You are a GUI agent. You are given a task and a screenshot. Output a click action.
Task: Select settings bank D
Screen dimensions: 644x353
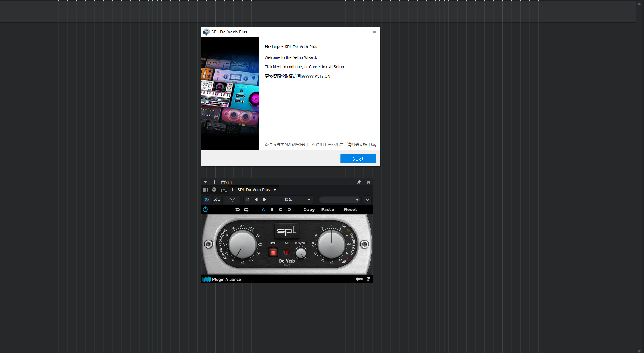pos(289,210)
